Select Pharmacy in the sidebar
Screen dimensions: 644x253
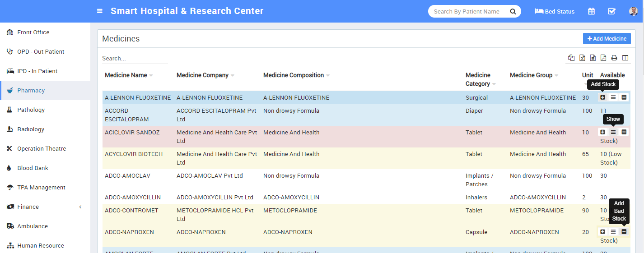[x=45, y=91]
